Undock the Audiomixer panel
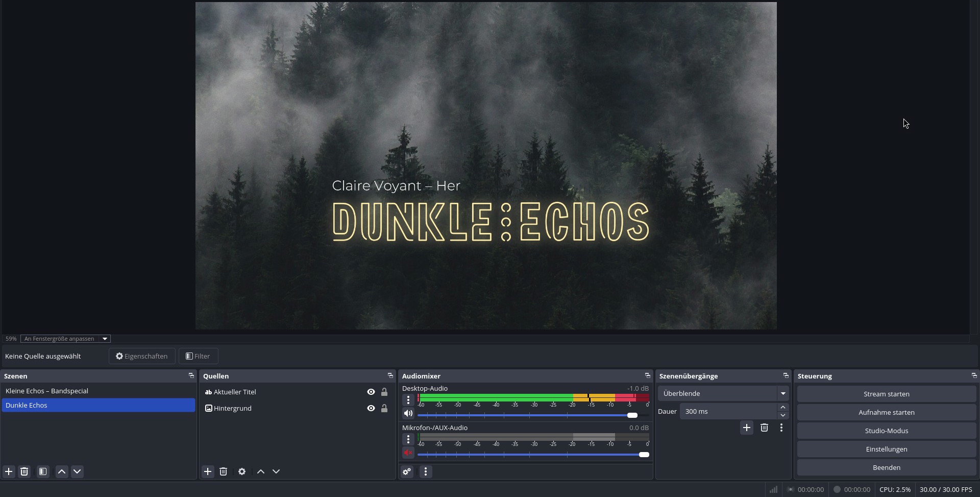The image size is (980, 497). tap(648, 375)
